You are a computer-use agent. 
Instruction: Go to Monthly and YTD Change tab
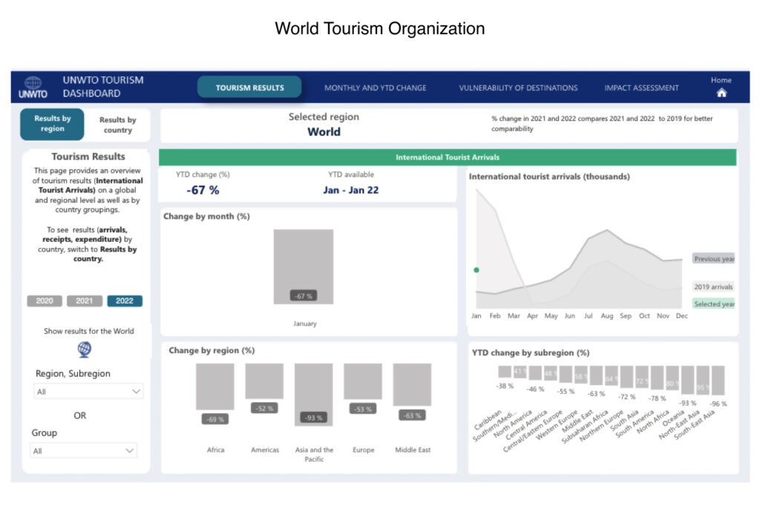point(375,88)
